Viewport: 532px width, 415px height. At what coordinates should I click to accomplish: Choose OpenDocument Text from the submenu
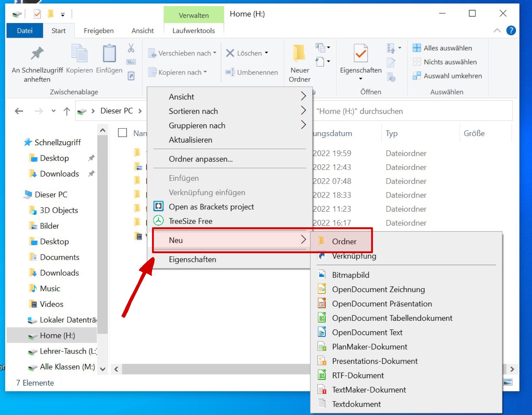pos(367,332)
